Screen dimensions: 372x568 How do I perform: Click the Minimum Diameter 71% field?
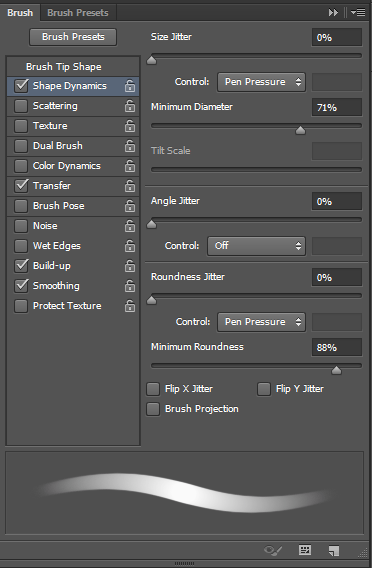tap(337, 107)
